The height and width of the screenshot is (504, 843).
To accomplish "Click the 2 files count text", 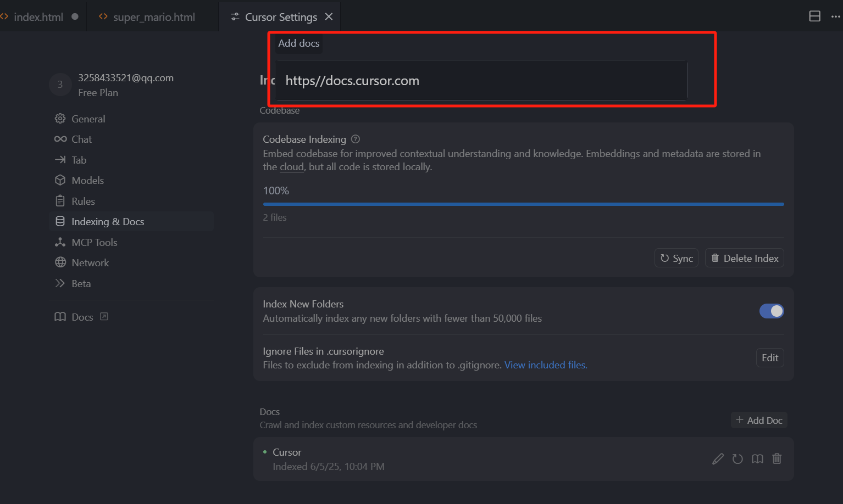I will tap(275, 217).
